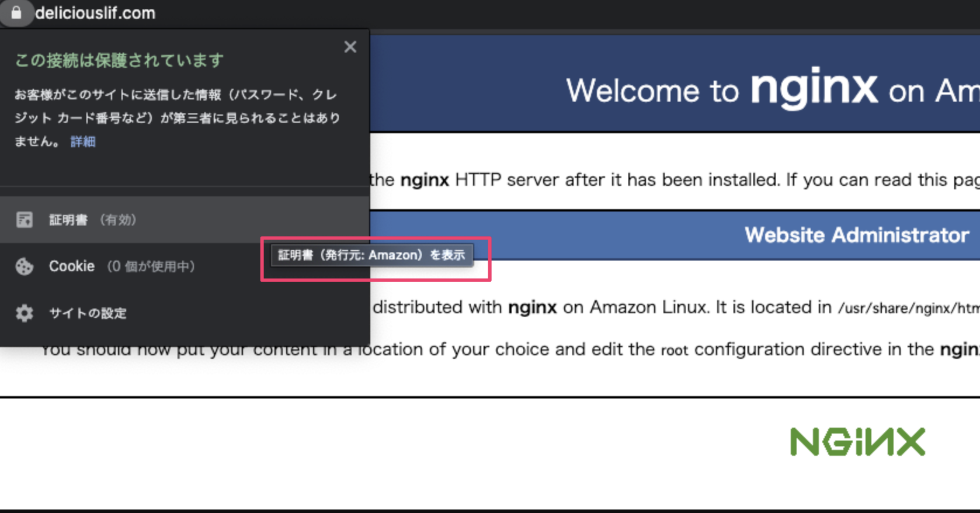The image size is (980, 513).
Task: Open the 詳細 link
Action: [83, 141]
